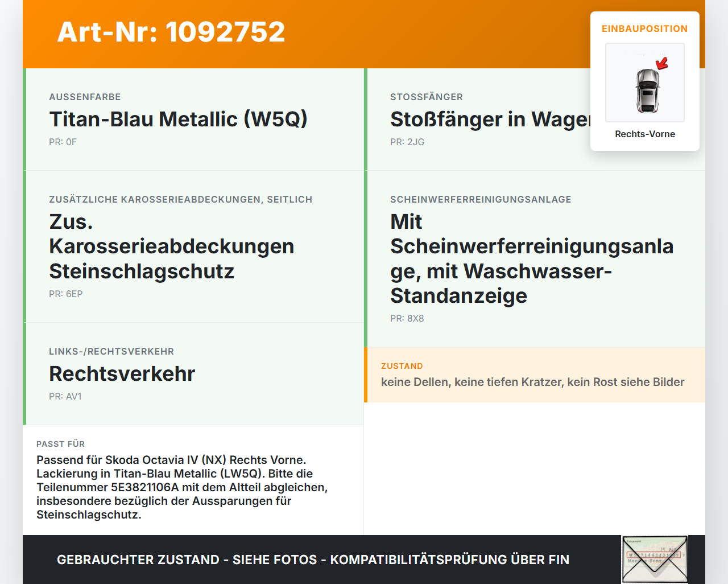Viewport: 728px width, 584px height.
Task: Click the PR: 0F code
Action: coord(63,142)
